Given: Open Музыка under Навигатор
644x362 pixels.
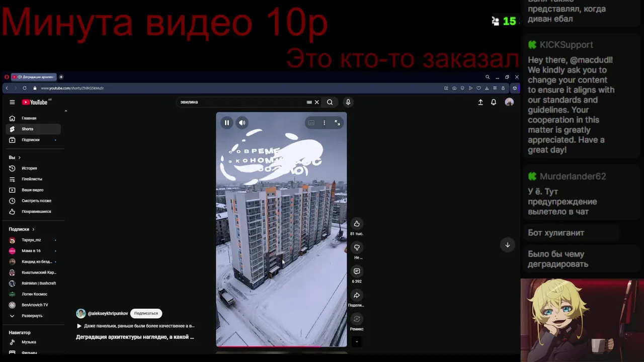Looking at the screenshot, I should coord(33,342).
